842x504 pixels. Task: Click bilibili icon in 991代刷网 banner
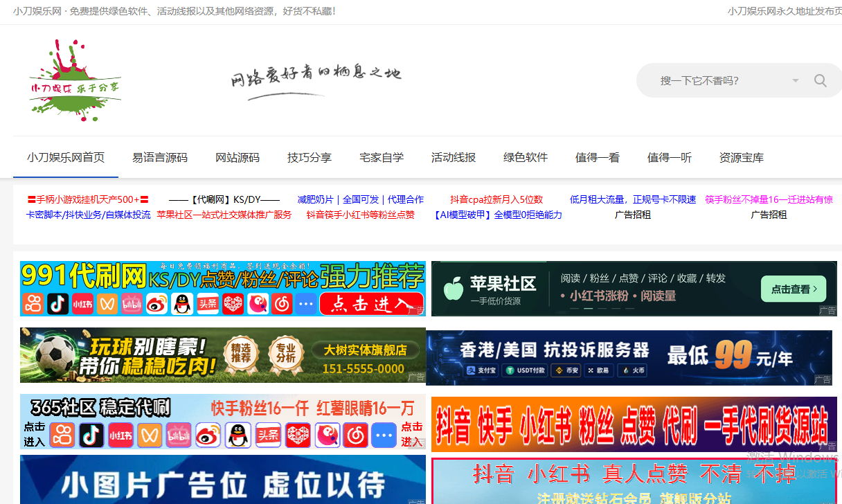click(132, 303)
